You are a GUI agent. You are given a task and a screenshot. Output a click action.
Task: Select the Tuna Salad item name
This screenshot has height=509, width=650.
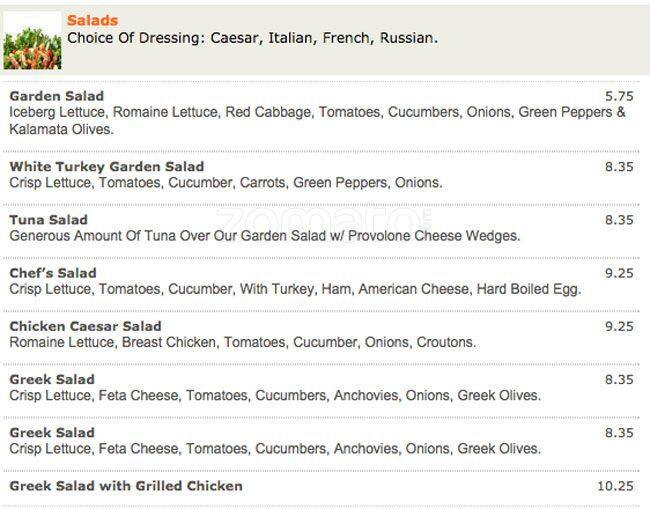coord(49,219)
